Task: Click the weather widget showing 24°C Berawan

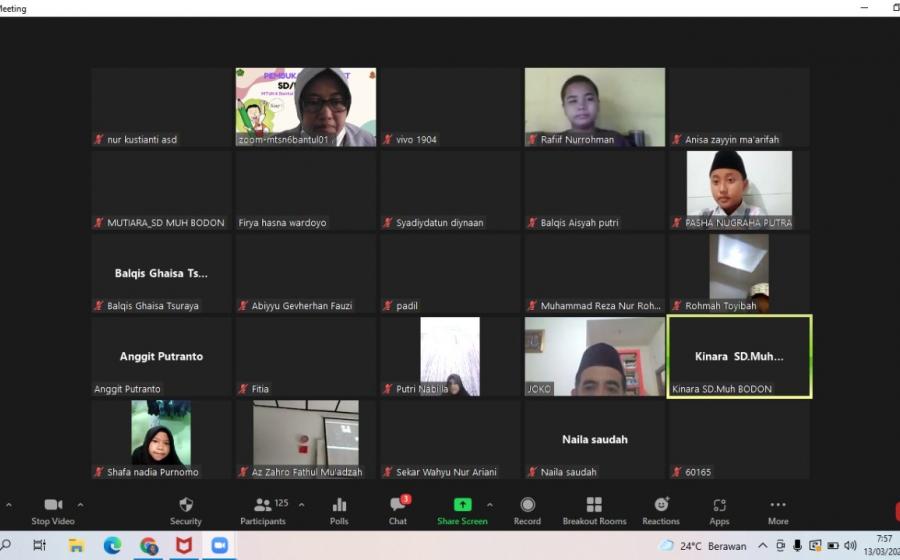Action: tap(703, 546)
